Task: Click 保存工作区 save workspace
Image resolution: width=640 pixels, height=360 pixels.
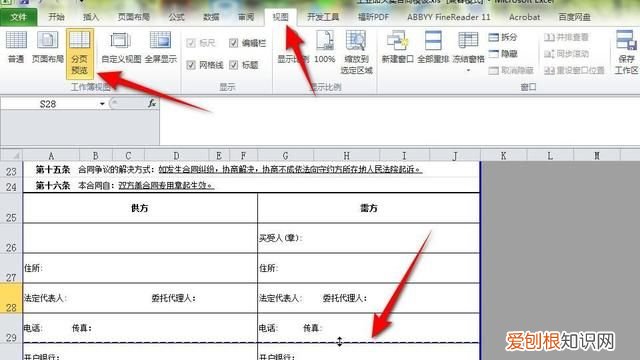Action: [x=627, y=52]
